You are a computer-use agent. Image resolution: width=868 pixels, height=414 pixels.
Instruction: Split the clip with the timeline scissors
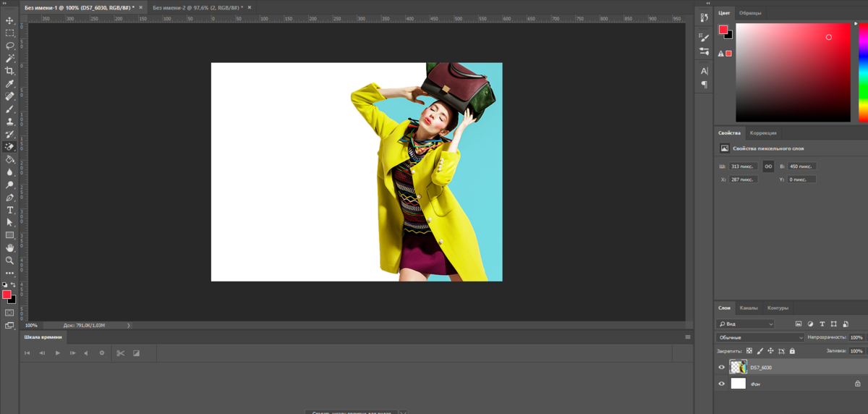[120, 353]
